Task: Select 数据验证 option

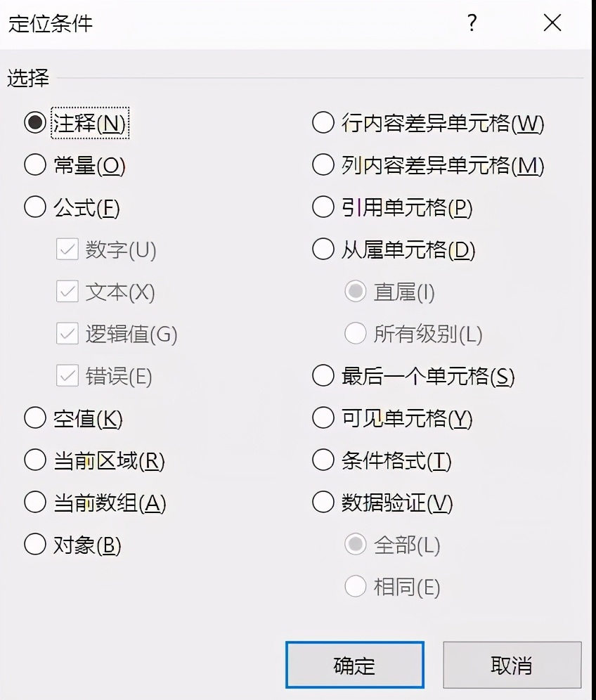Action: (x=323, y=503)
